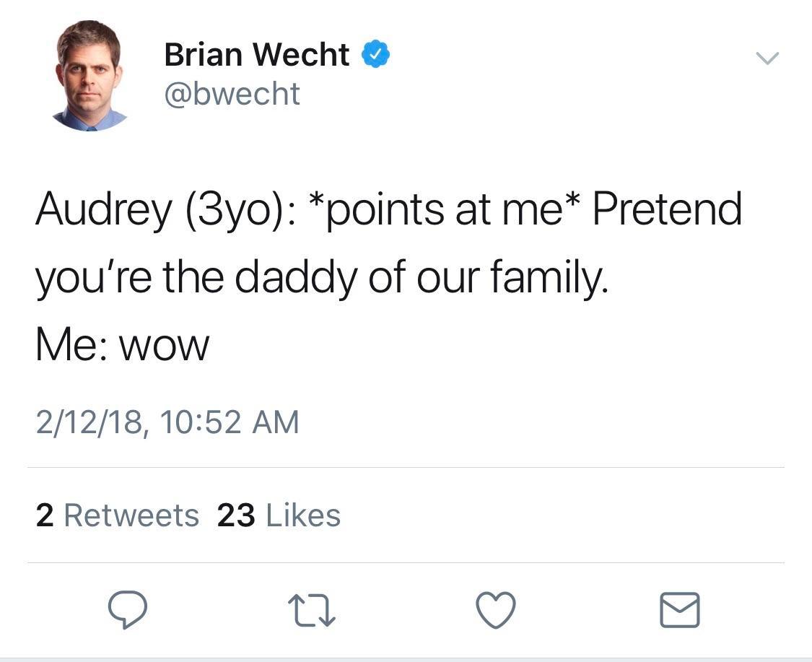The width and height of the screenshot is (812, 662).
Task: Visit the @bwecht handle
Action: (x=232, y=92)
